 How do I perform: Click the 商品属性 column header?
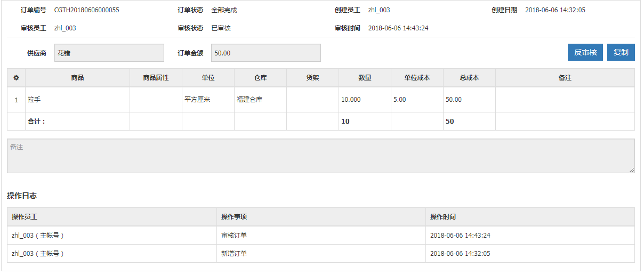tap(156, 78)
